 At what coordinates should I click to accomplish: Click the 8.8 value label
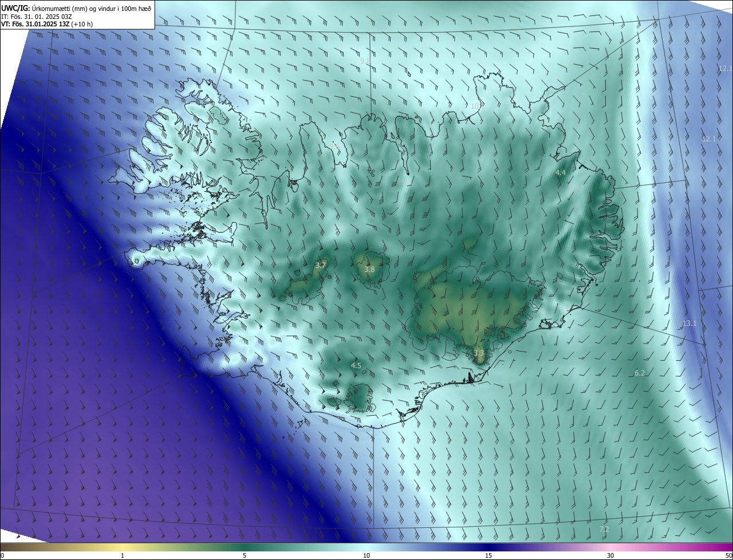tap(573, 186)
